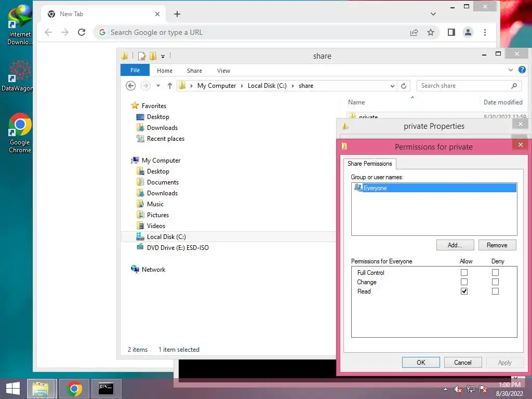Screen dimensions: 532x399
Task: Click the Remove button
Action: (497, 245)
